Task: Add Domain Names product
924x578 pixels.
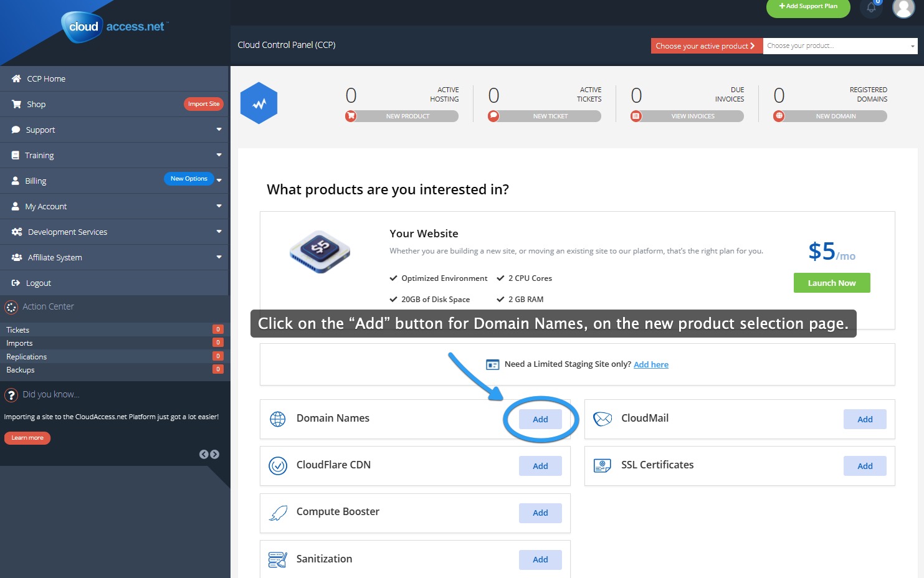Action: pyautogui.click(x=540, y=419)
